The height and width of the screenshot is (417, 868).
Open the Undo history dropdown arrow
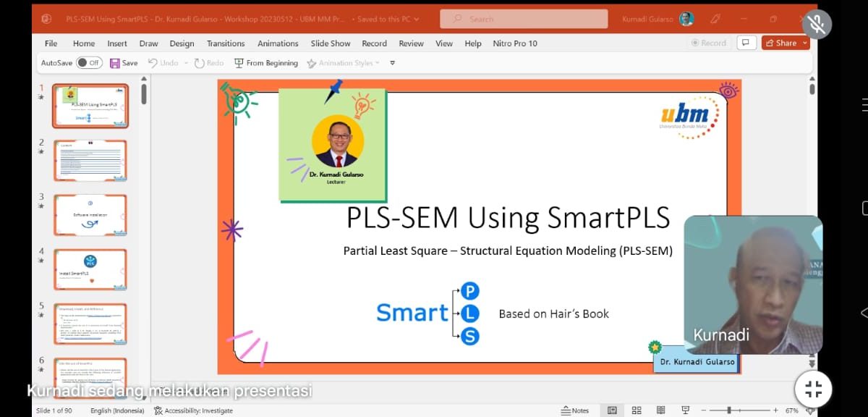coord(186,63)
